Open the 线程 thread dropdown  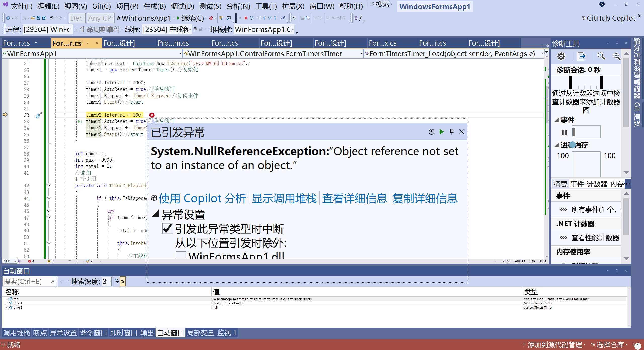[x=190, y=30]
